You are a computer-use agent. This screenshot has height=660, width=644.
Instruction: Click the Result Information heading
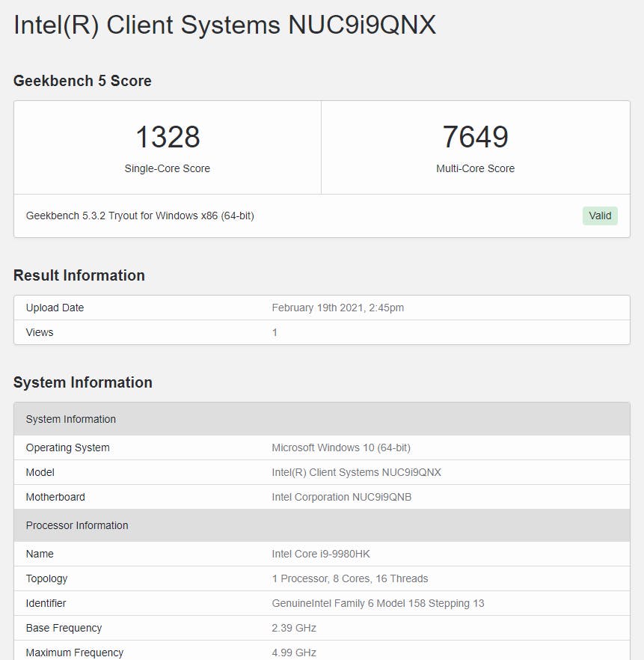pos(79,275)
